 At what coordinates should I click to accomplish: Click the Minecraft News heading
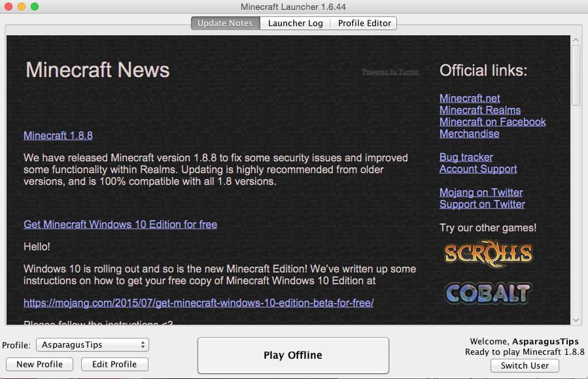coord(97,70)
